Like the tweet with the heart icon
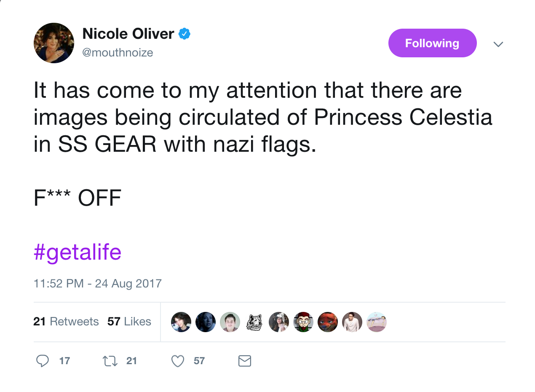The height and width of the screenshot is (392, 535). 178,361
